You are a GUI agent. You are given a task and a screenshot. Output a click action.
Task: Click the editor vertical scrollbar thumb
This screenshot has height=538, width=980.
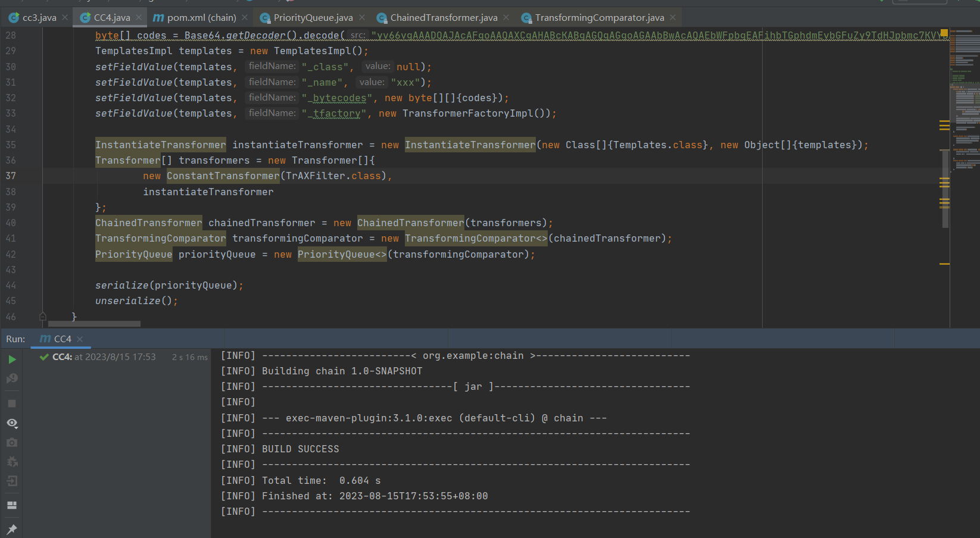tap(945, 189)
